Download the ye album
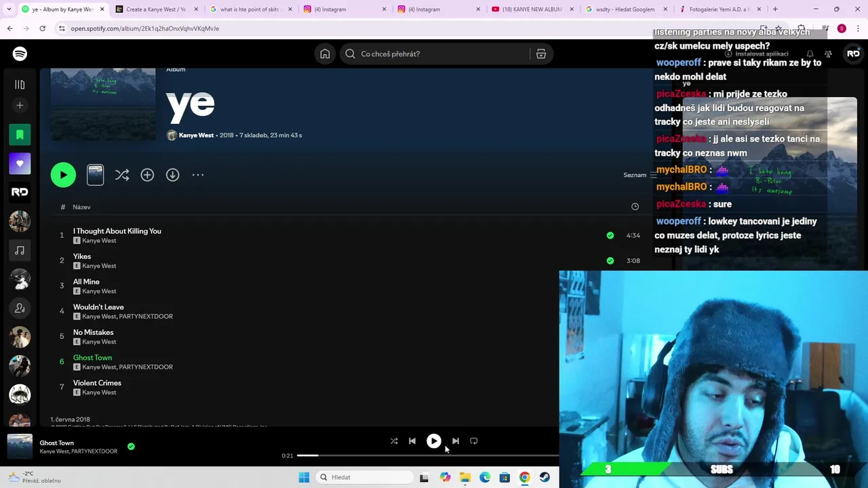This screenshot has width=868, height=488. 173,175
